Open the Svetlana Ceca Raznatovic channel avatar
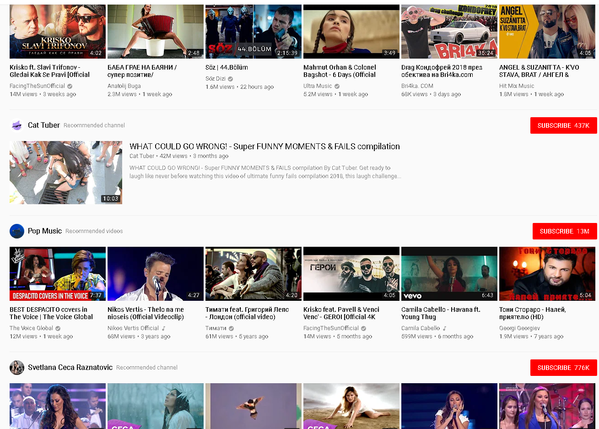 click(x=17, y=367)
